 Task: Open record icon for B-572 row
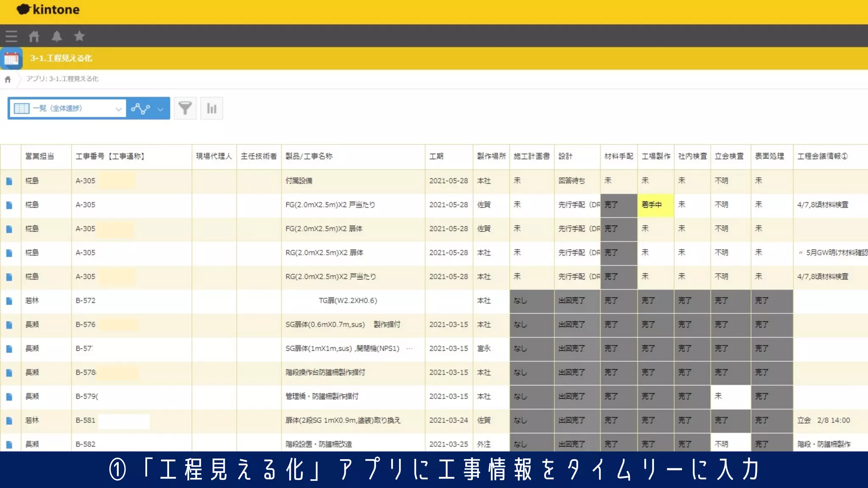click(x=9, y=301)
